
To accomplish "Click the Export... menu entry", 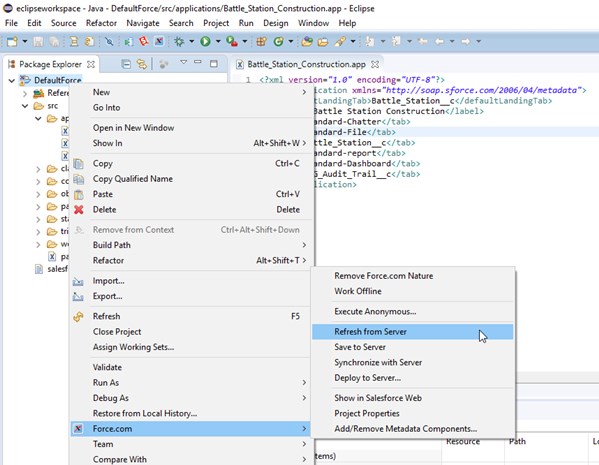I will [x=190, y=296].
